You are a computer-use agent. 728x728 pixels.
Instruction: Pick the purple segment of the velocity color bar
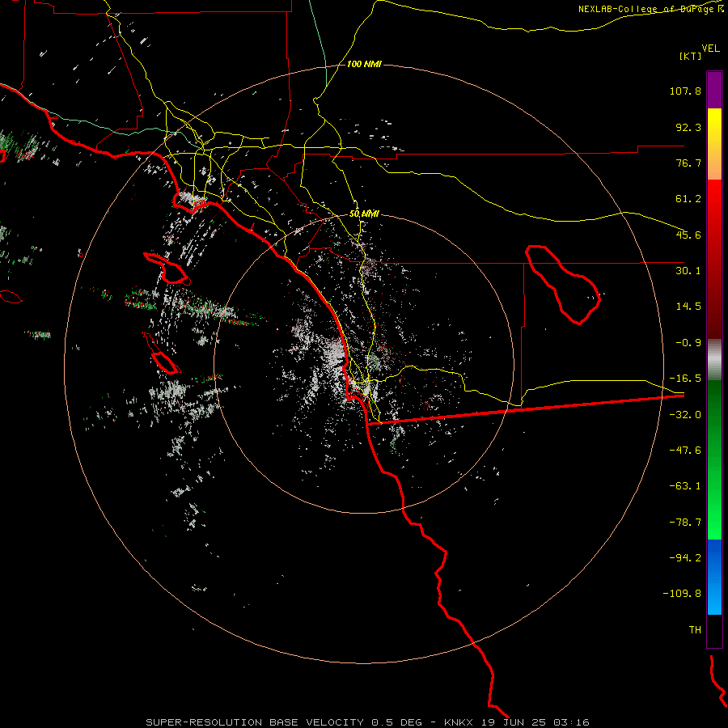tap(714, 90)
